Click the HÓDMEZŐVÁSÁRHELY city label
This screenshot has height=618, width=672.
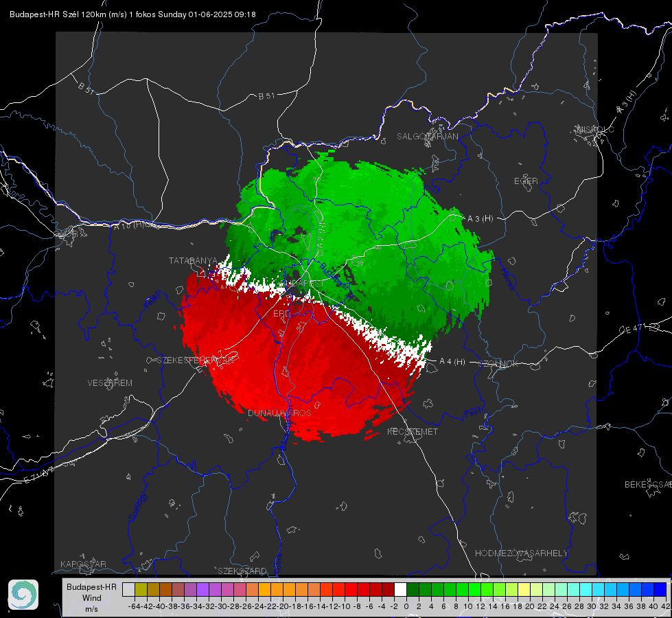tap(521, 553)
